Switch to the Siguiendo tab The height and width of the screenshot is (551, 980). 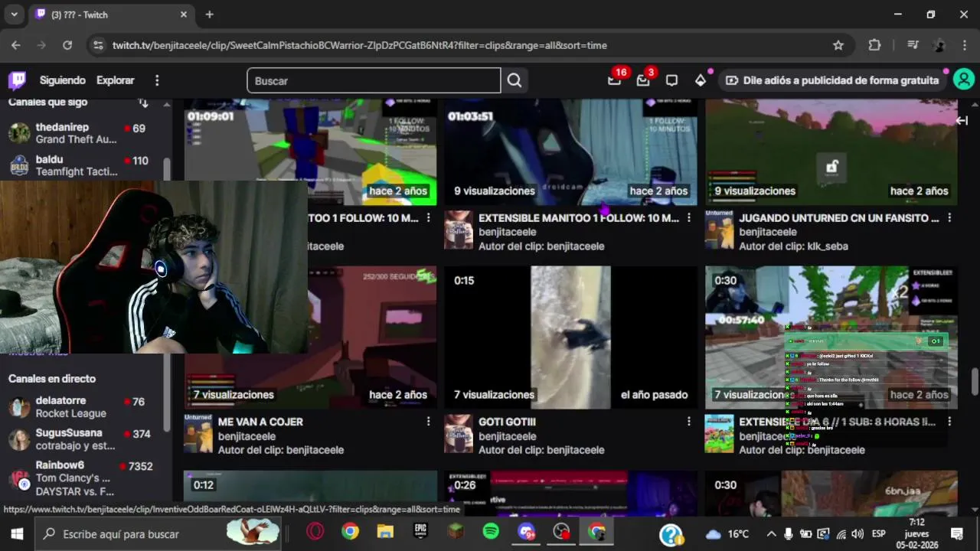point(63,80)
